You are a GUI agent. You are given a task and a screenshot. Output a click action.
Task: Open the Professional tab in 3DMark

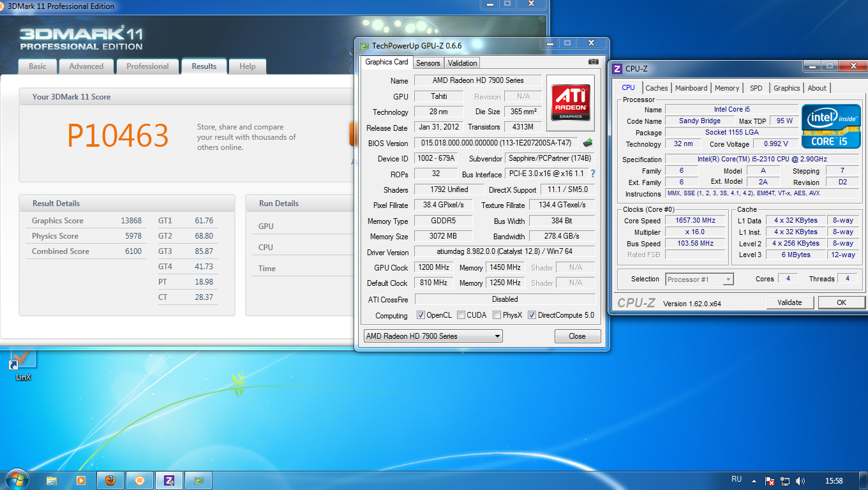[147, 66]
